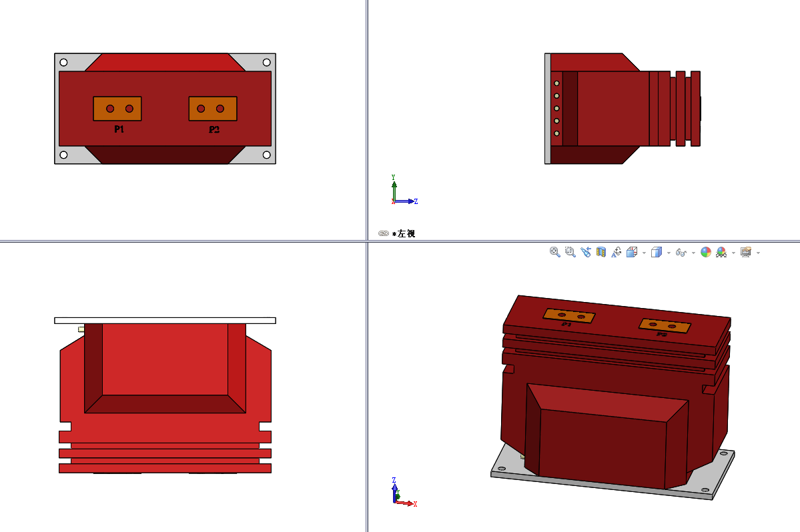Viewport: 800px width, 532px height.
Task: Open Dynamic Annotation Views tool
Action: point(617,252)
